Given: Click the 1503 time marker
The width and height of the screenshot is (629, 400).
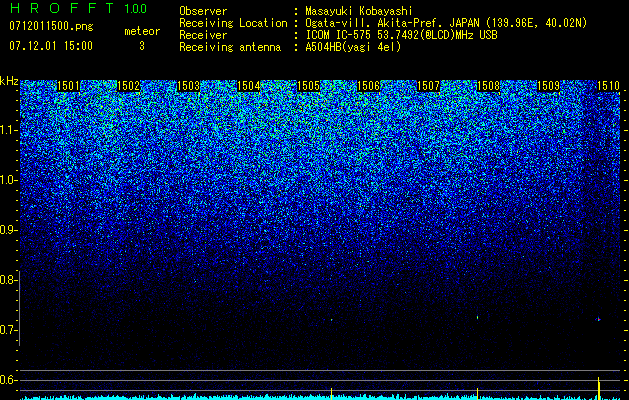Looking at the screenshot, I should (x=189, y=86).
